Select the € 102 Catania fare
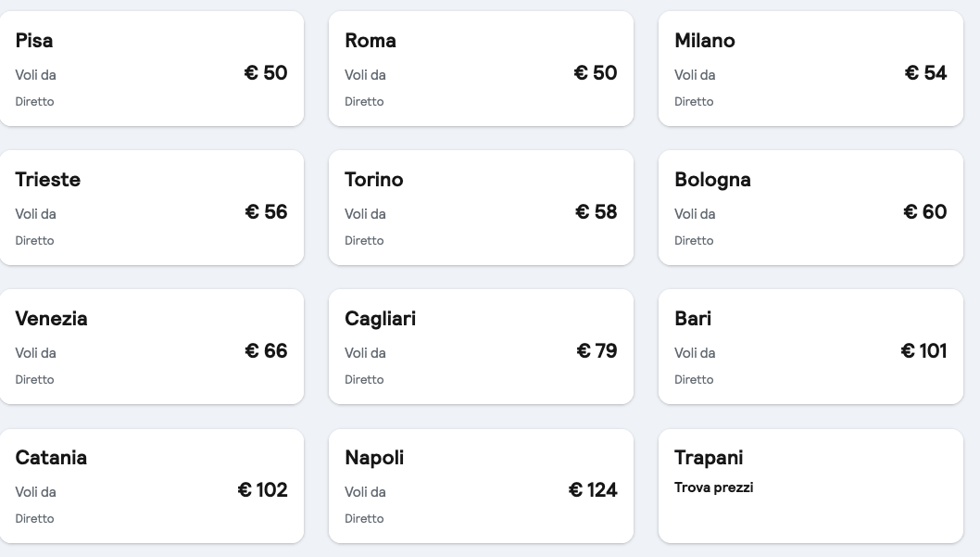 (x=263, y=490)
